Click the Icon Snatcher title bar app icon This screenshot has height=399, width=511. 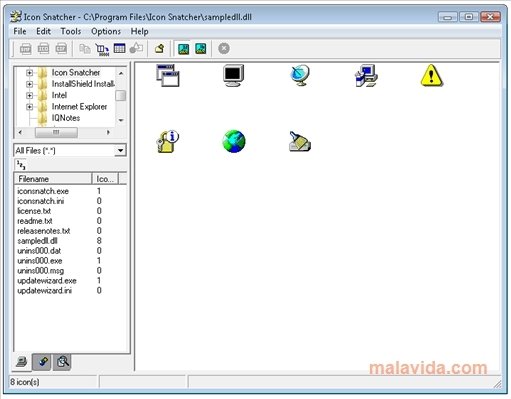tap(16, 17)
